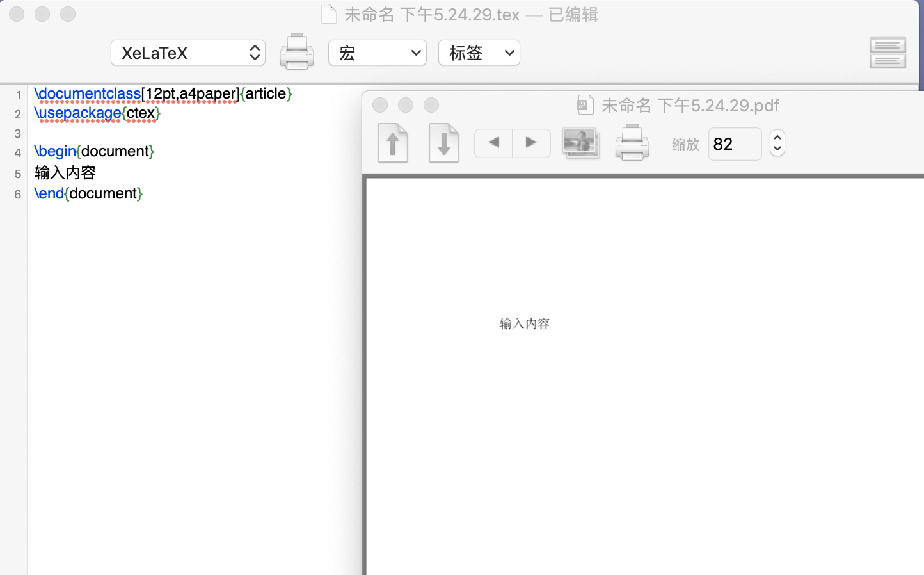The image size is (924, 575).
Task: Click the print icon in the PDF window
Action: (x=632, y=143)
